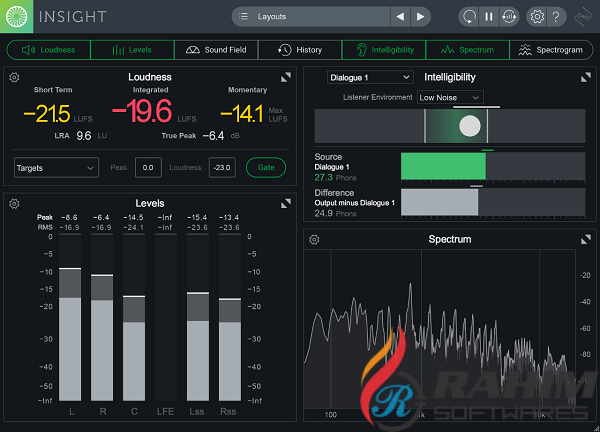Click the Rss channel level meter
The image size is (600, 432).
[x=230, y=318]
